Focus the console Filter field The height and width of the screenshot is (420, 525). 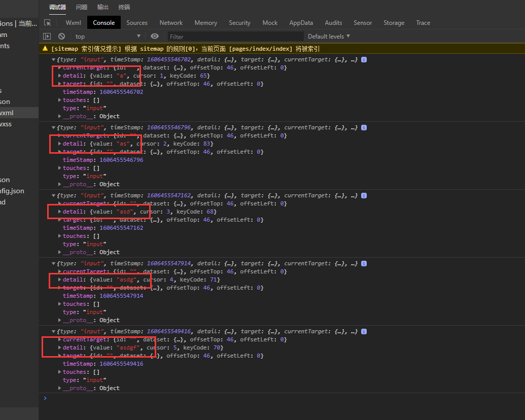point(235,37)
